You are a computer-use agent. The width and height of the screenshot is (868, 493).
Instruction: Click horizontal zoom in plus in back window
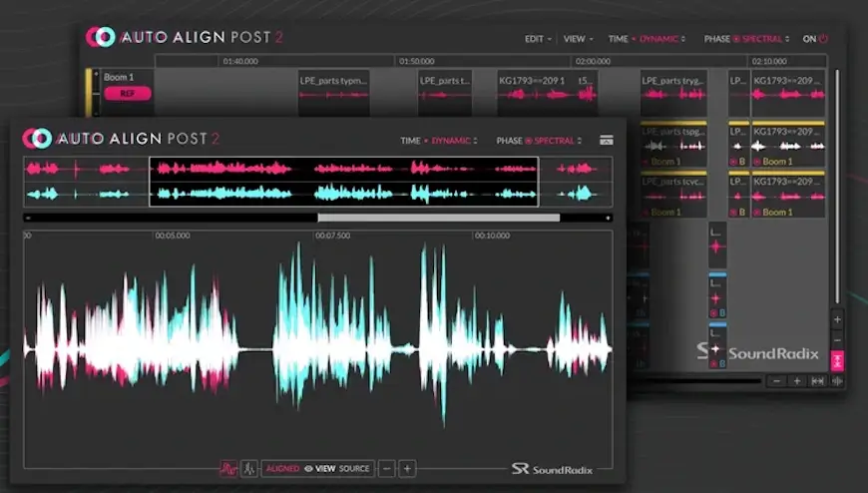(x=797, y=381)
